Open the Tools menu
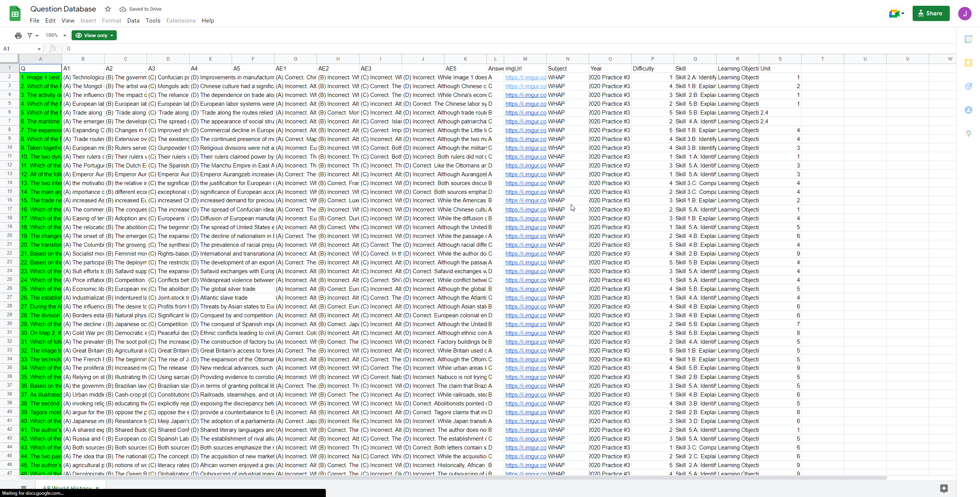Viewport: 980px width, 497px height. pos(153,21)
